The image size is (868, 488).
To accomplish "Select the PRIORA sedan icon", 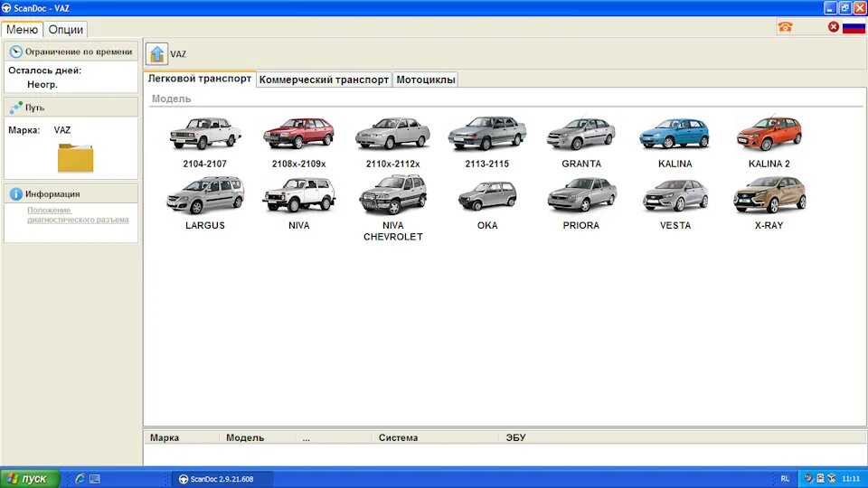I will [581, 195].
